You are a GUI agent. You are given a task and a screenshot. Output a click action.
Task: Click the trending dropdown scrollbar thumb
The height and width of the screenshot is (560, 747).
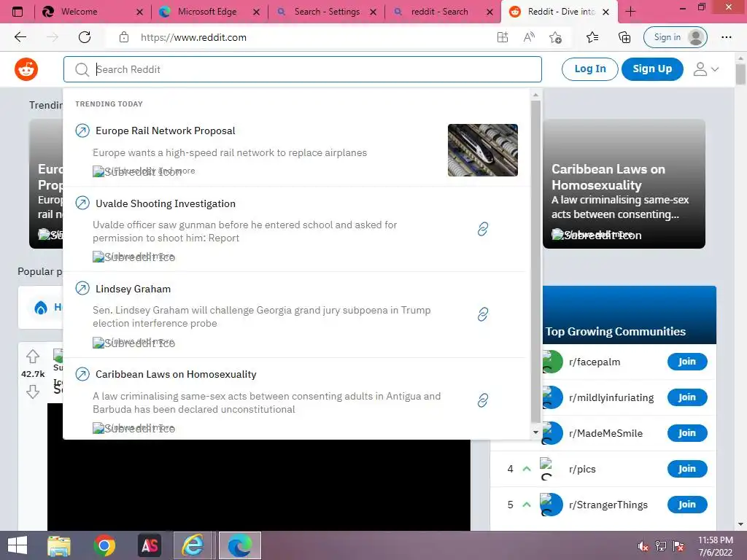[x=536, y=262]
